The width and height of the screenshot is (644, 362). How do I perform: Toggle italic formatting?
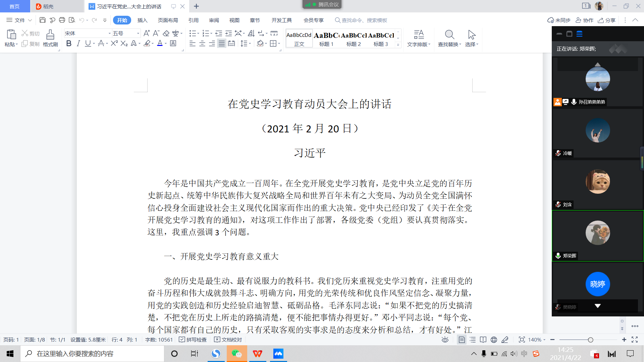(x=78, y=43)
